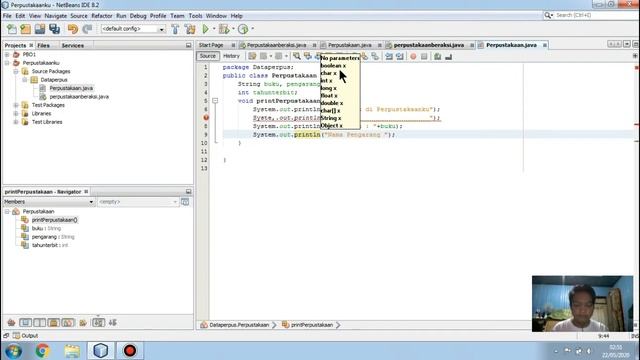This screenshot has width=640, height=360.
Task: Click the Shift Line Left editor icon
Action: point(389,56)
